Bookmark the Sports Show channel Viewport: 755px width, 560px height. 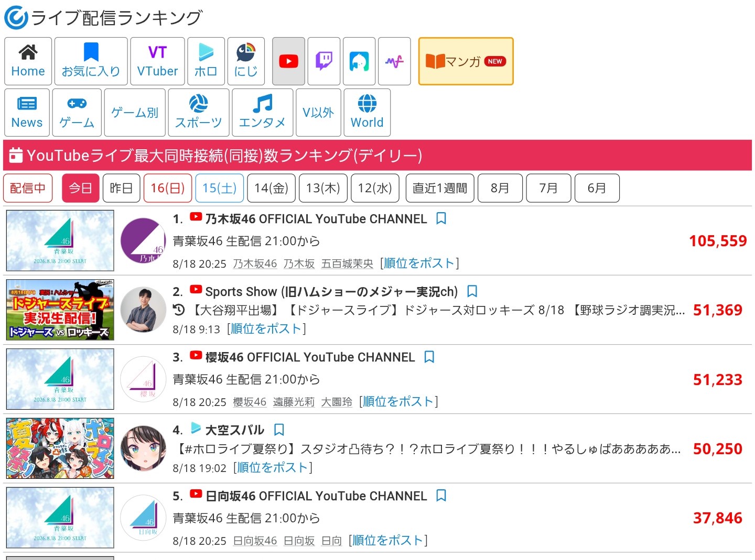(472, 291)
